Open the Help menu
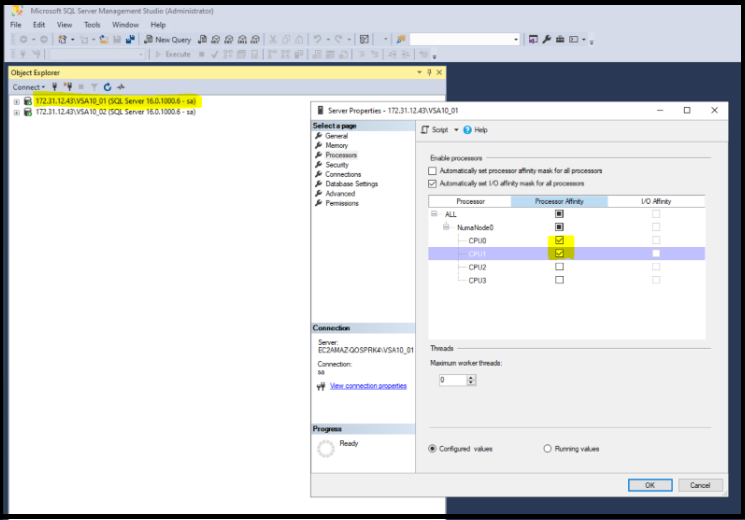Viewport: 745px width, 520px height. click(x=158, y=25)
